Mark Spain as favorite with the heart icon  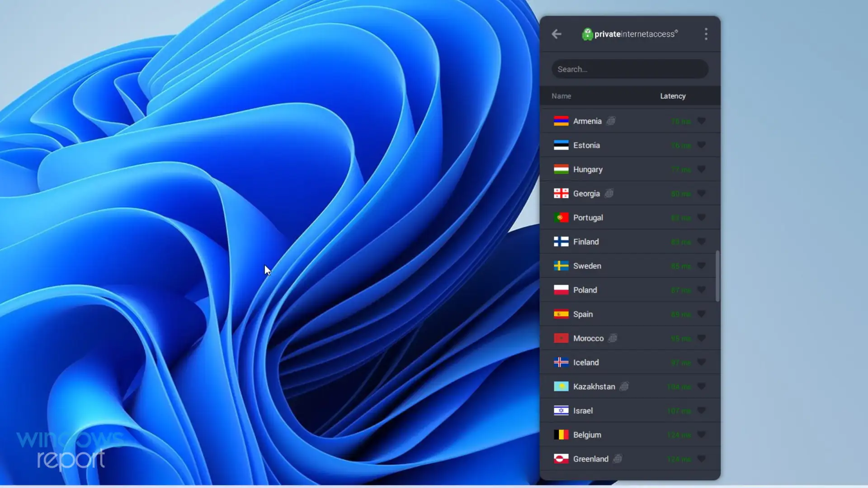[701, 314]
